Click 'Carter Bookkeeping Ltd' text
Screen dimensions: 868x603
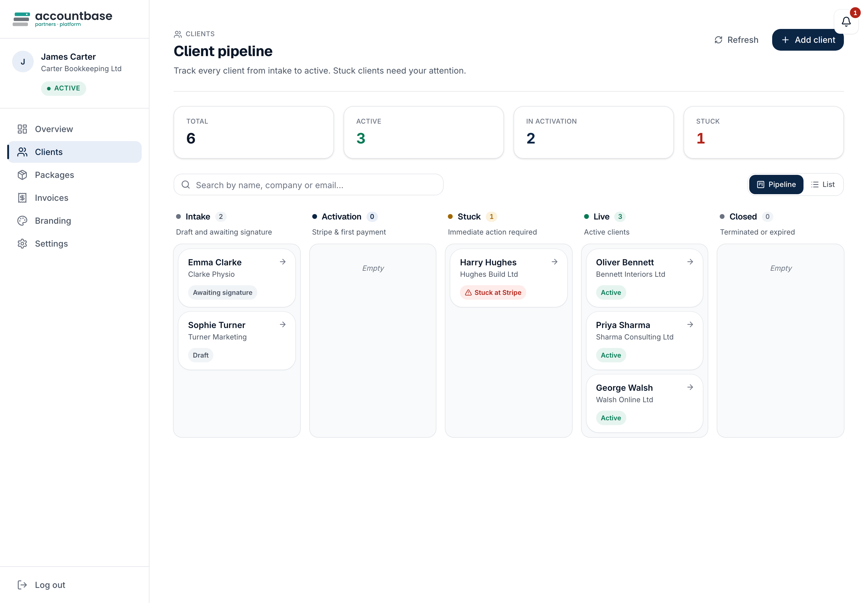click(x=81, y=69)
